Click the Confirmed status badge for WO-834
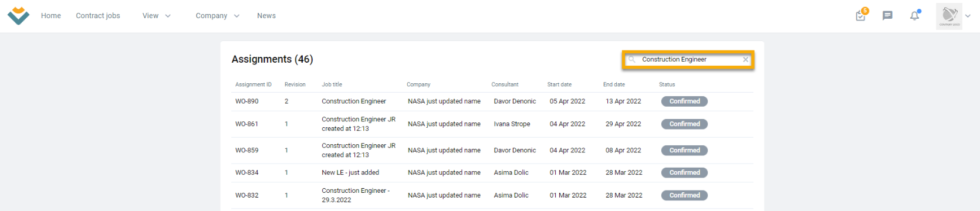Screen dimensions: 980x211 tap(684, 173)
